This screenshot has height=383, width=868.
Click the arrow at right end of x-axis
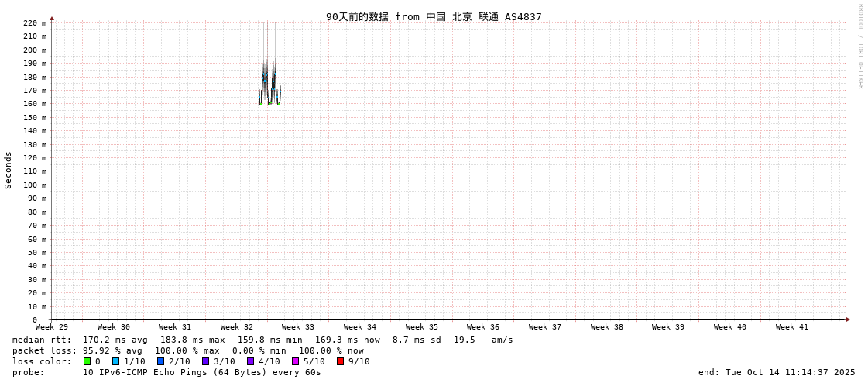[x=848, y=319]
